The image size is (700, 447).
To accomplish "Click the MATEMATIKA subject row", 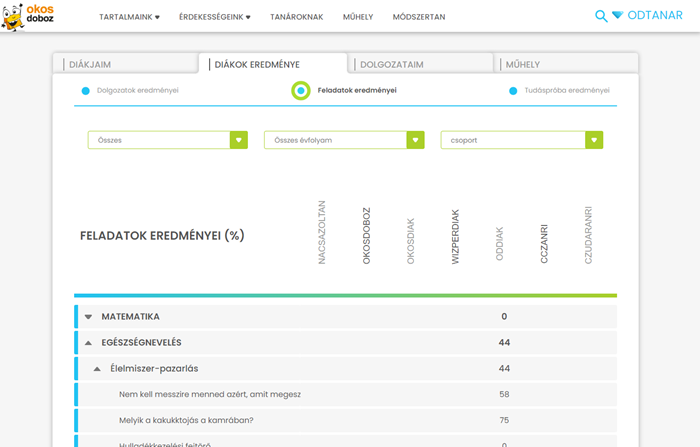I will click(346, 317).
